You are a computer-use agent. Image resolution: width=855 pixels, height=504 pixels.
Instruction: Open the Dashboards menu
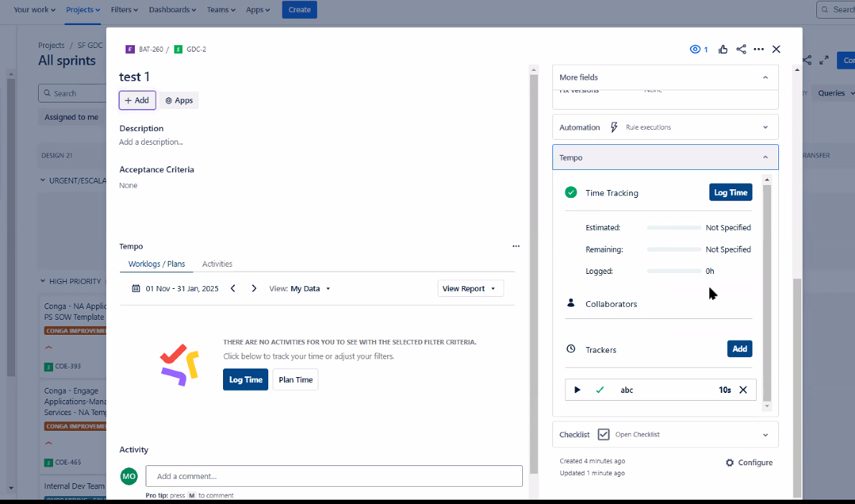[173, 9]
